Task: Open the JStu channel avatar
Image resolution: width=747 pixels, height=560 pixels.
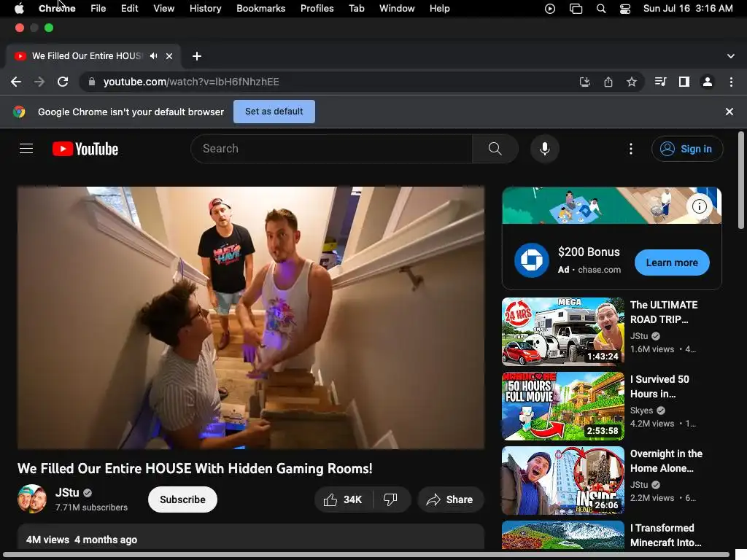Action: (32, 499)
